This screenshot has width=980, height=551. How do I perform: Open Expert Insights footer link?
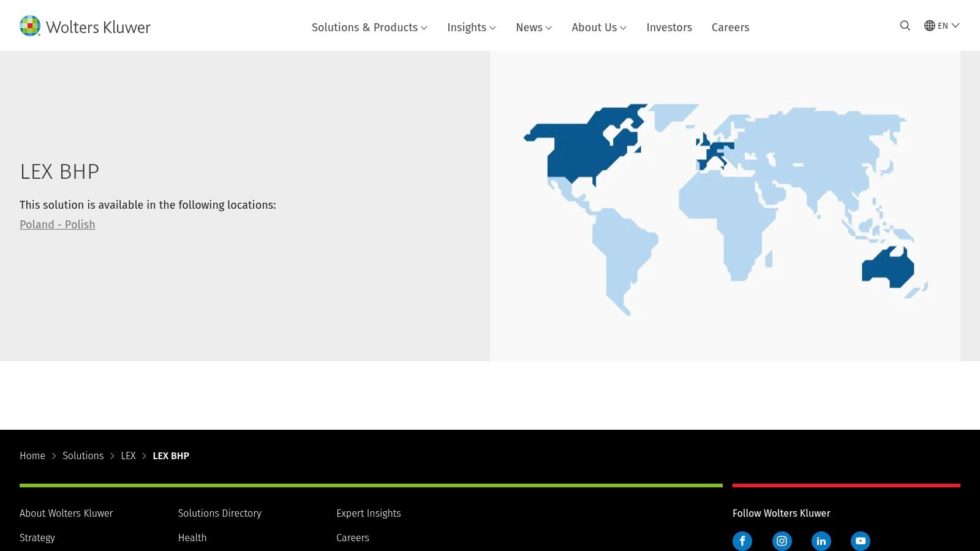coord(369,514)
